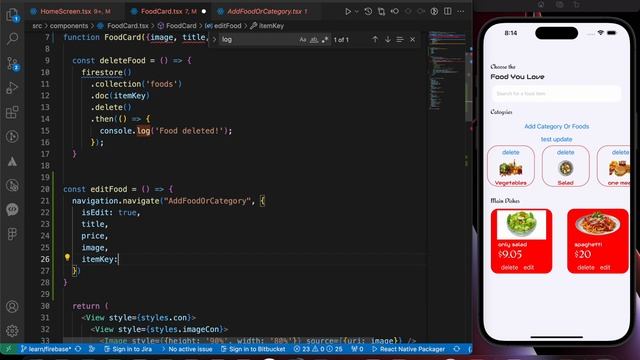Tap edit on the 'only salad' card
The image size is (640, 360).
click(529, 267)
